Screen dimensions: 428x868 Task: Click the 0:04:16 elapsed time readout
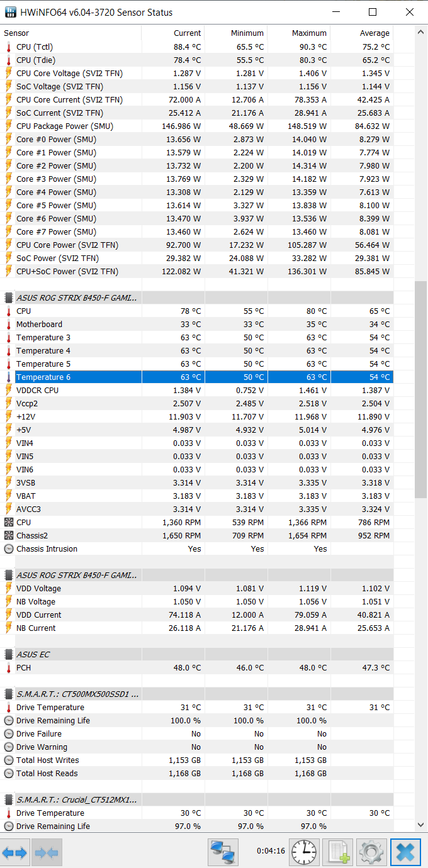(x=271, y=850)
